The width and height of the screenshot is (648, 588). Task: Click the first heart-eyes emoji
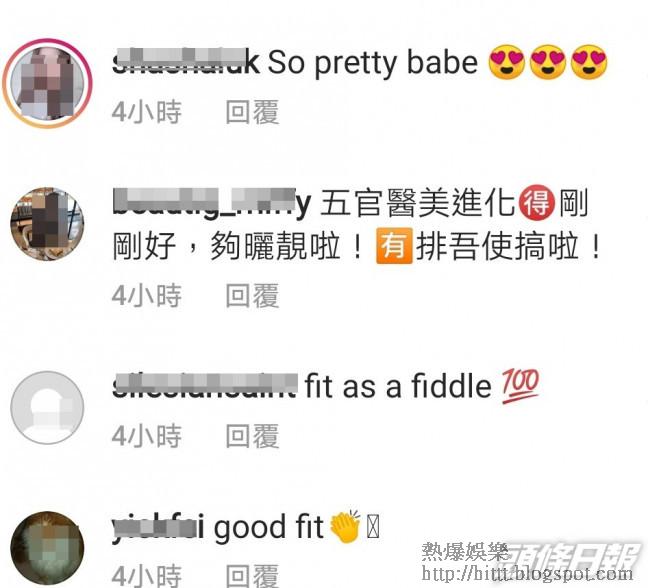tap(506, 62)
